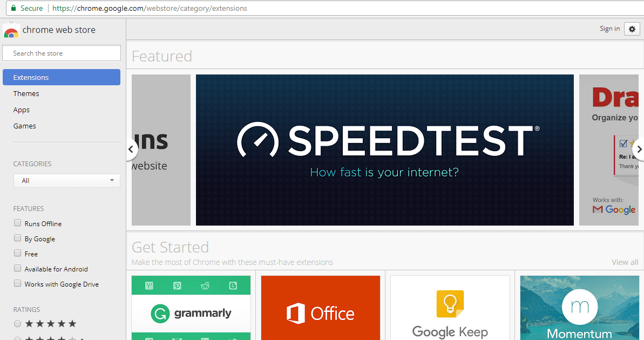Viewport: 644px width, 340px height.
Task: Click the FEATURES label
Action: (28, 209)
